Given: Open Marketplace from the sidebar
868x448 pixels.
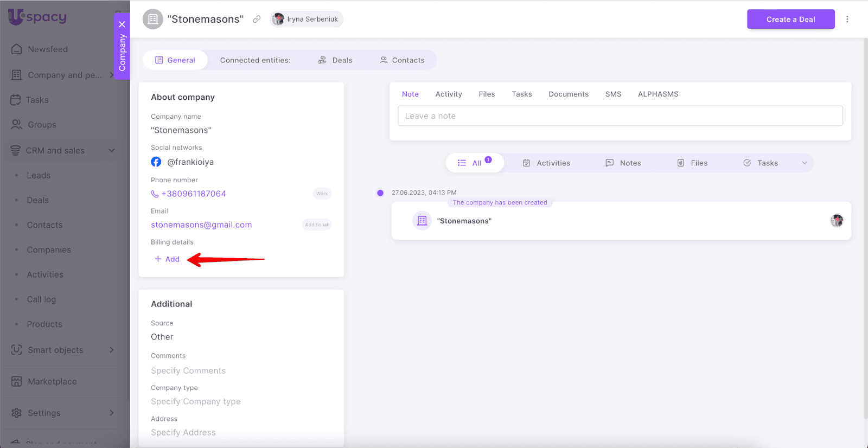Looking at the screenshot, I should click(52, 381).
